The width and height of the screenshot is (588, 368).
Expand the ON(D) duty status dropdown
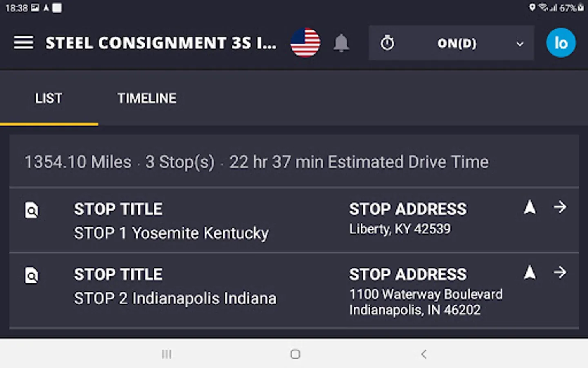(x=457, y=43)
